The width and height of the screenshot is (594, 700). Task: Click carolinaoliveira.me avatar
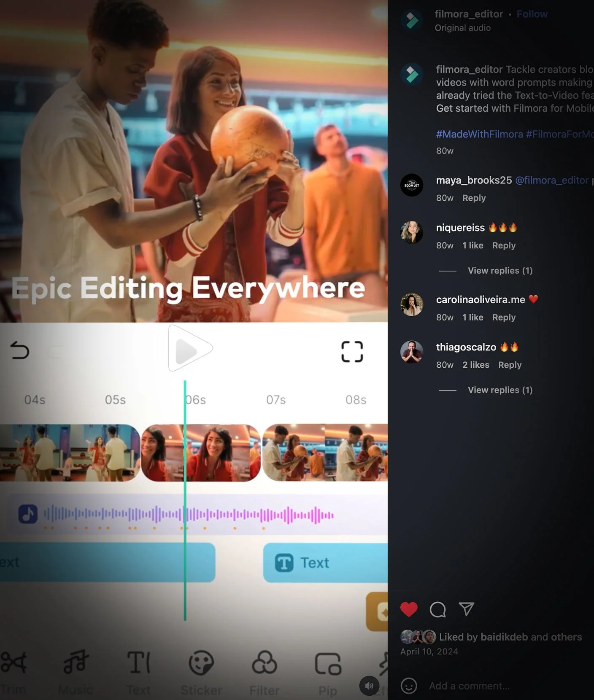[x=412, y=304]
